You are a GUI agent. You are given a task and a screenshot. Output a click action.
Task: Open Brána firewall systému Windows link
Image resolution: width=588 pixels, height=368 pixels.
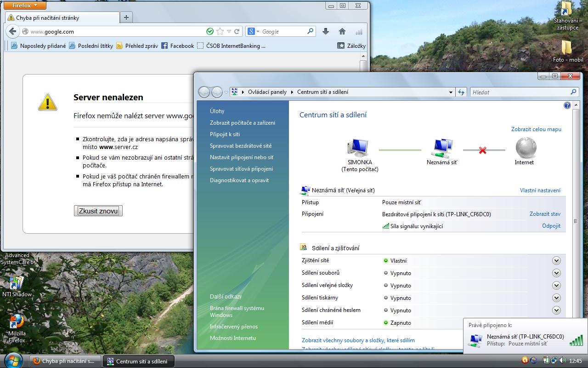pos(237,311)
